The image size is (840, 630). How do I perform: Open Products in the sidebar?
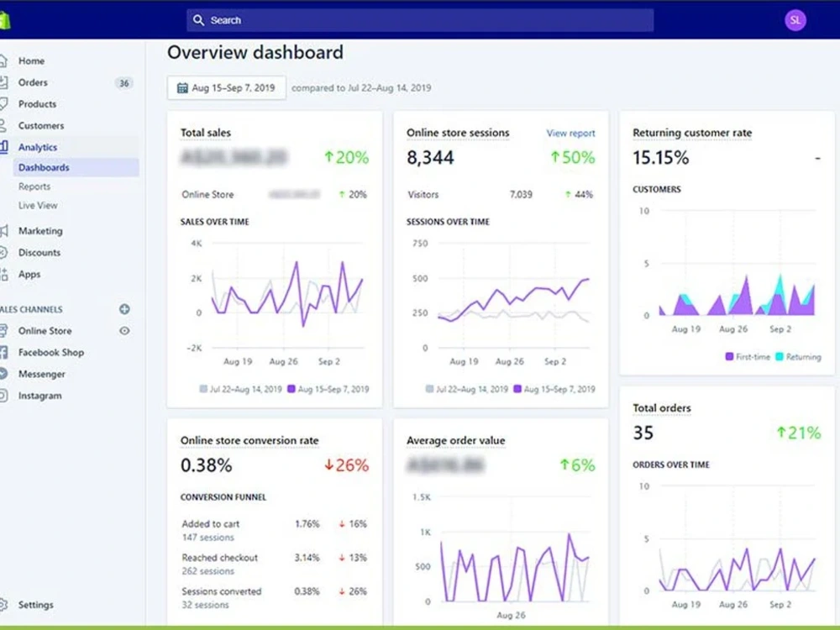click(x=37, y=104)
